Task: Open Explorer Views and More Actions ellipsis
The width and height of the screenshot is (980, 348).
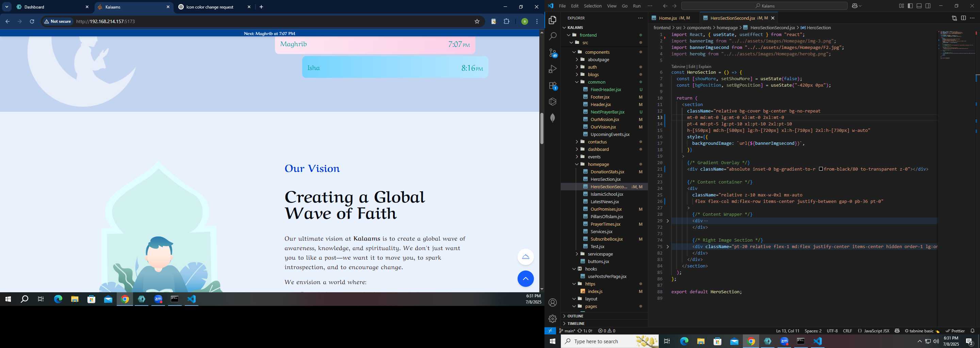Action: coord(640,18)
